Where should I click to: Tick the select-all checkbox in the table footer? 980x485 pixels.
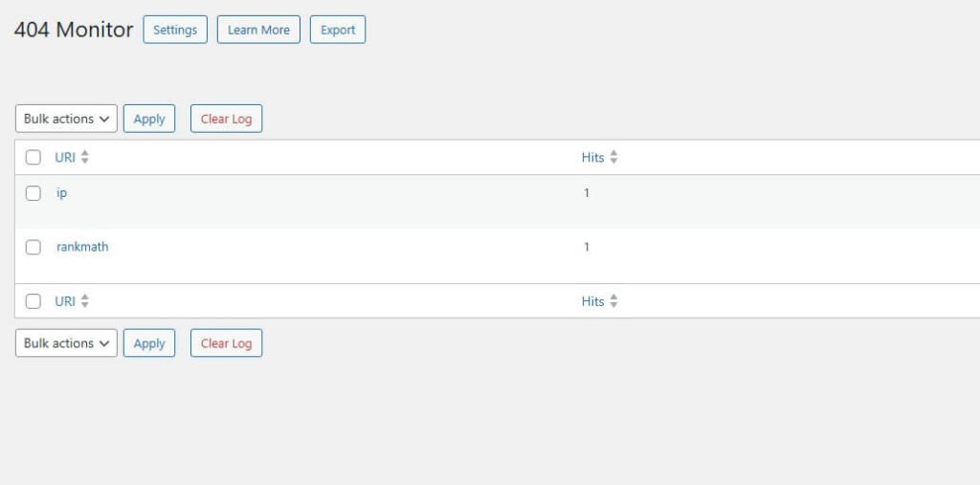point(33,301)
